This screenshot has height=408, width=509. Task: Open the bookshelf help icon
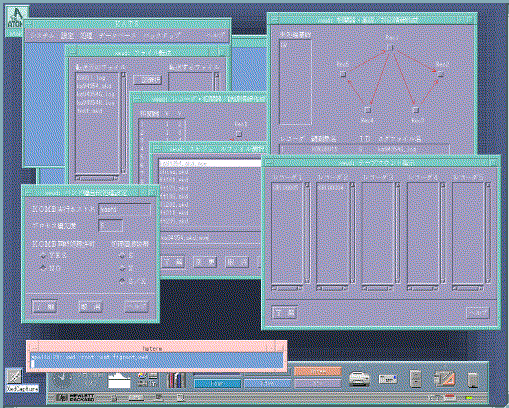tap(176, 380)
